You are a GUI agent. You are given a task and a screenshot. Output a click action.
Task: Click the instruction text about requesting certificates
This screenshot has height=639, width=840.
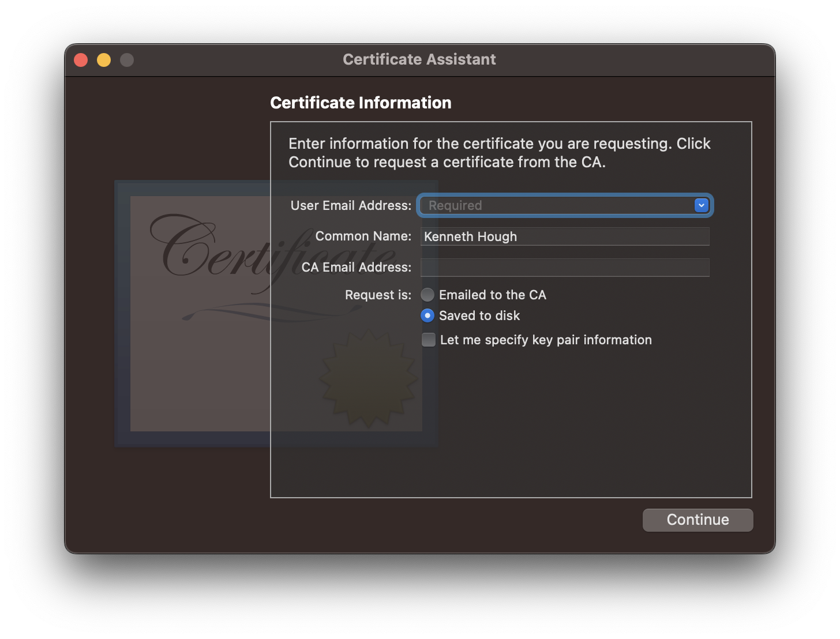(499, 152)
